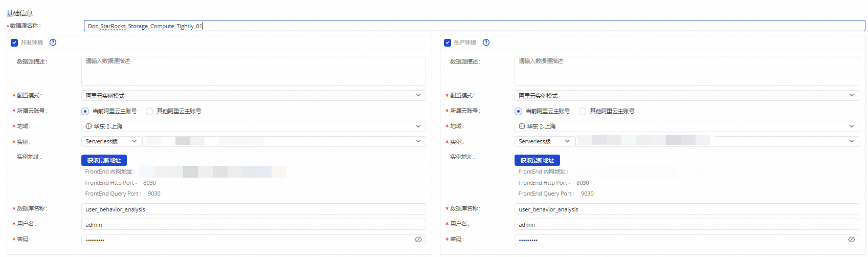The width and height of the screenshot is (868, 257).
Task: Click FrontEnd Query Port 9030 in 开发环境
Action: click(x=123, y=194)
